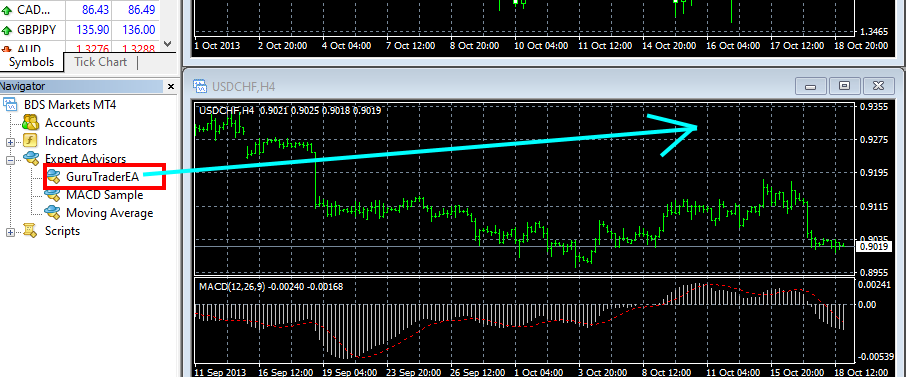Click the MACD Sample advisor icon
Image resolution: width=906 pixels, height=377 pixels.
tap(53, 195)
